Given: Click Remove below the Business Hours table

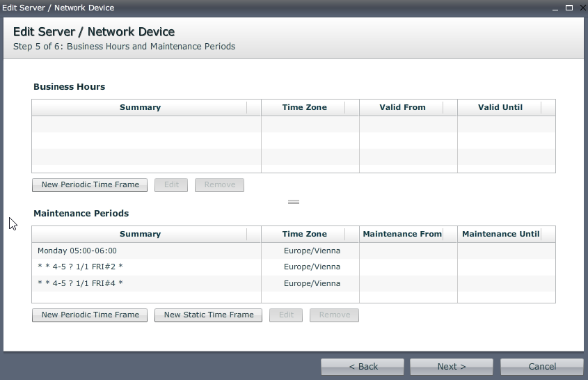Looking at the screenshot, I should [219, 185].
